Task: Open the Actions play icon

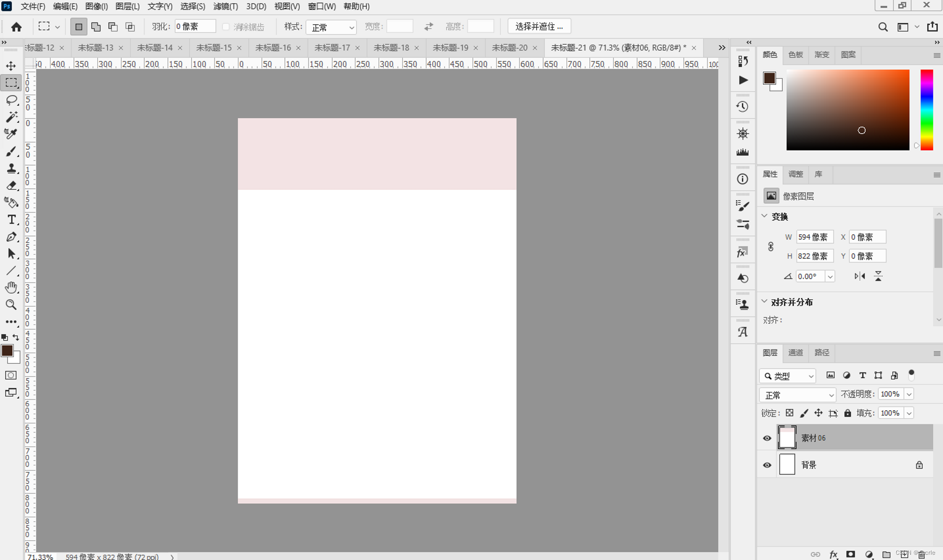Action: [743, 80]
